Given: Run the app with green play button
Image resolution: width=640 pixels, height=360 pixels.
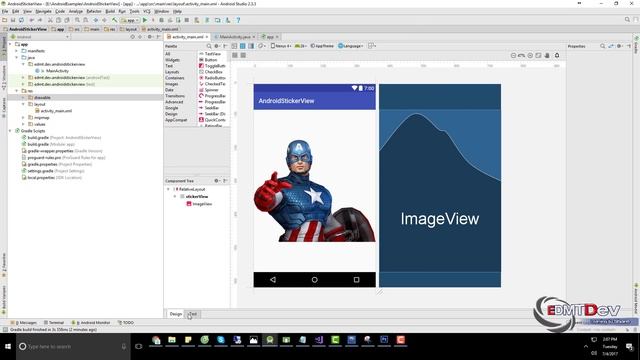Looking at the screenshot, I should (144, 20).
